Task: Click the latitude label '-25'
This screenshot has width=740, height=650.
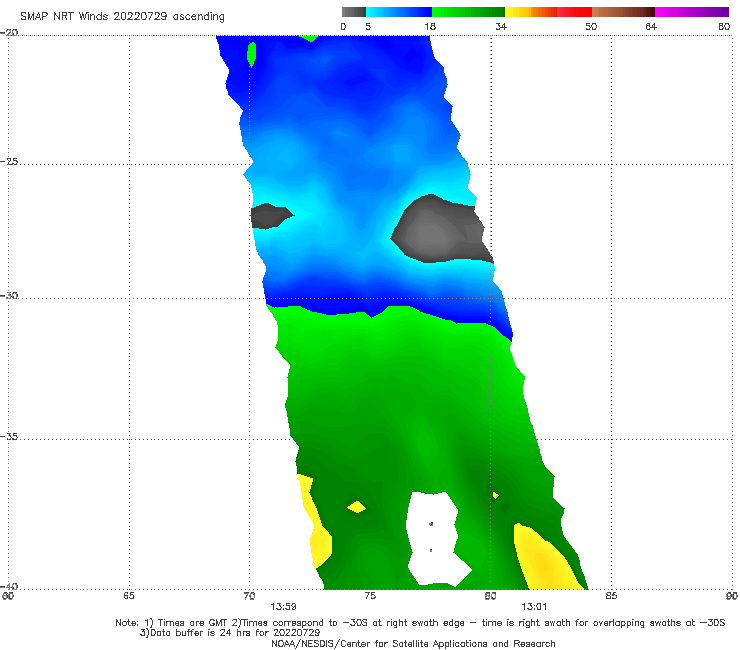Action: pos(9,162)
